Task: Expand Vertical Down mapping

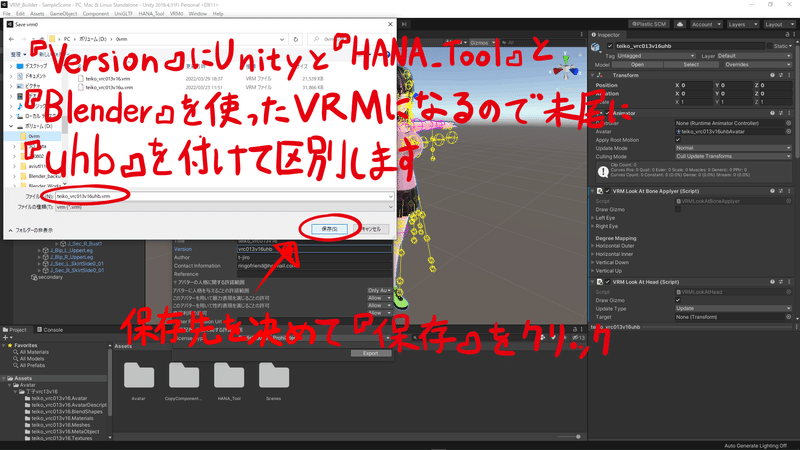Action: click(593, 262)
